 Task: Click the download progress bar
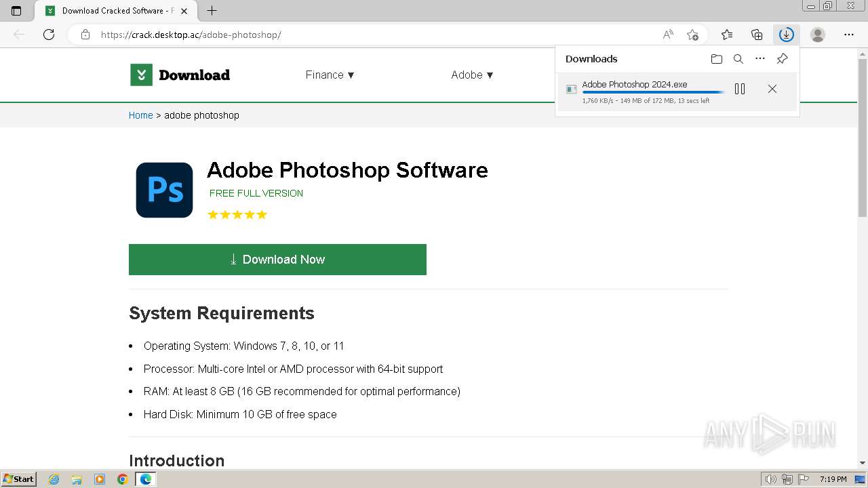653,92
